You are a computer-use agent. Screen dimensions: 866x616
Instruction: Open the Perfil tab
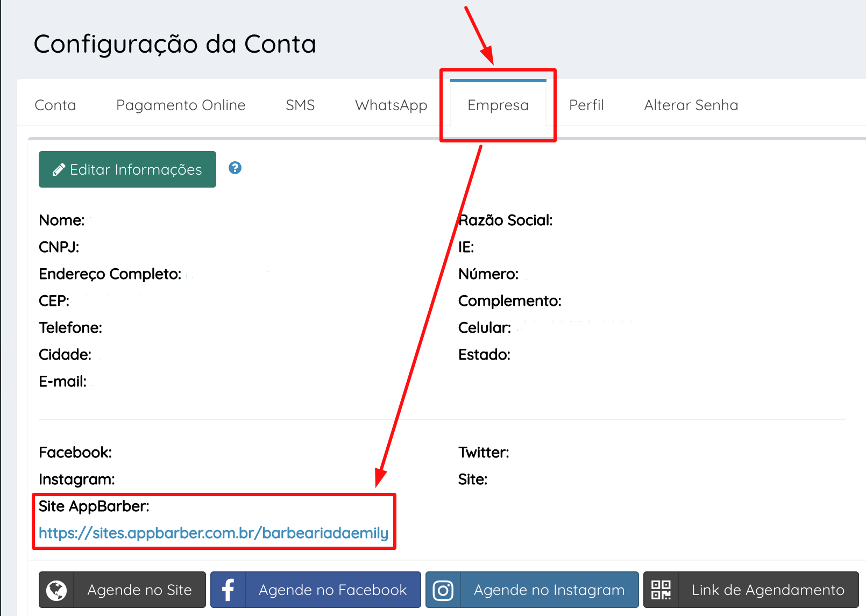click(586, 105)
